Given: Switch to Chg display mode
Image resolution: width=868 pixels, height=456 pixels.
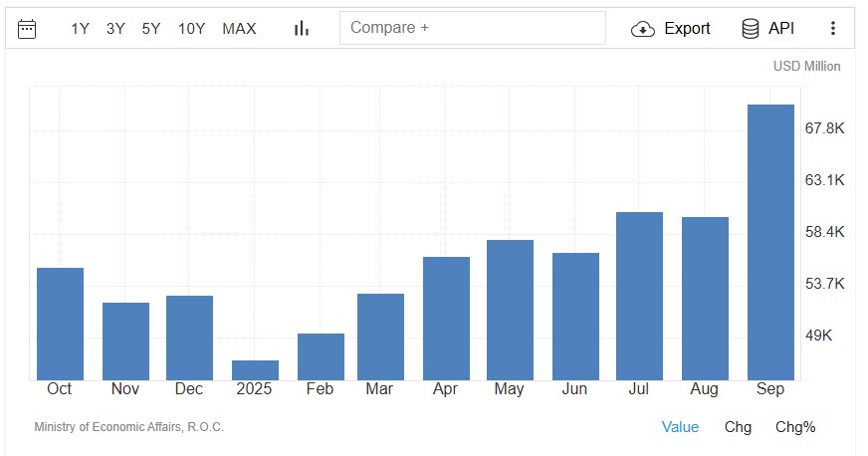Looking at the screenshot, I should coord(738,427).
